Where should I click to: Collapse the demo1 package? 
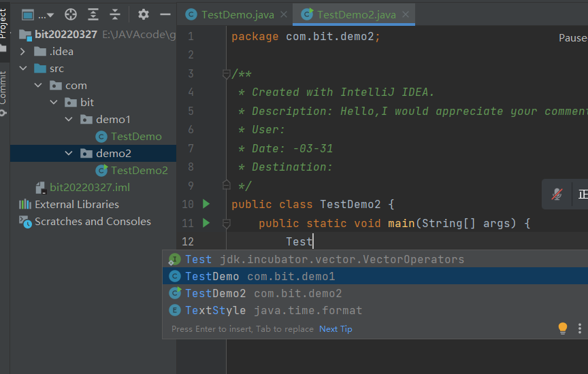69,120
